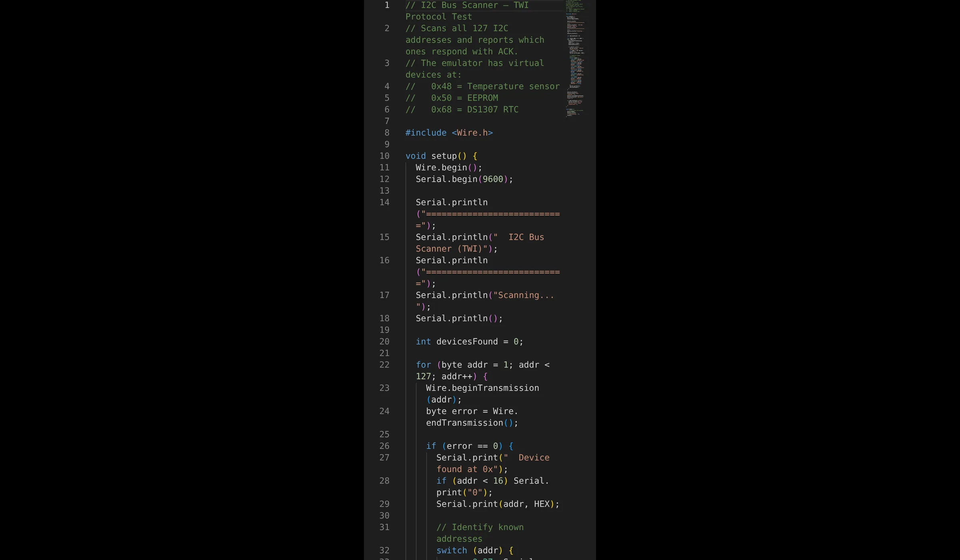Click 'void' keyword before setup
The image size is (960, 560).
pos(416,156)
